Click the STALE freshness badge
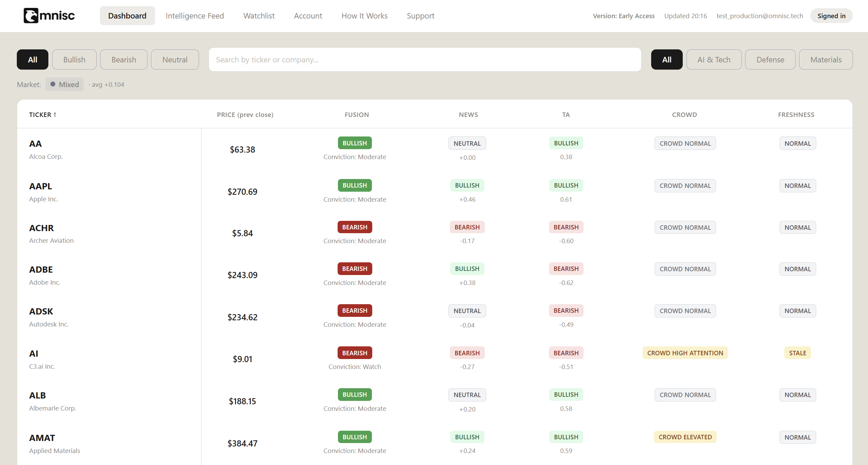 click(x=797, y=353)
